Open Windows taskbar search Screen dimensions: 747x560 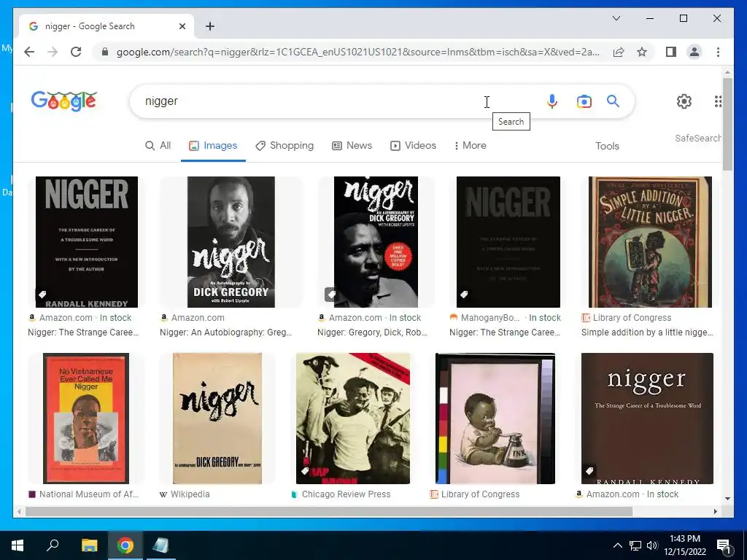tap(53, 545)
